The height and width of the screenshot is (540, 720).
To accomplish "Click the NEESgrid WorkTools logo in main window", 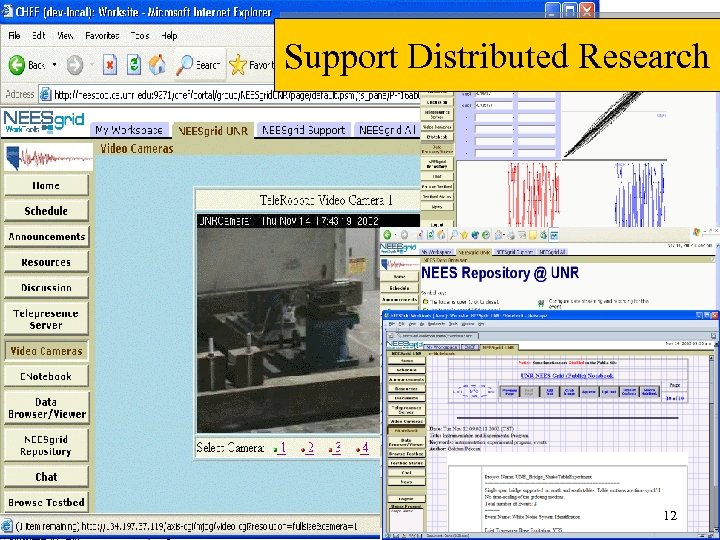I will 44,122.
